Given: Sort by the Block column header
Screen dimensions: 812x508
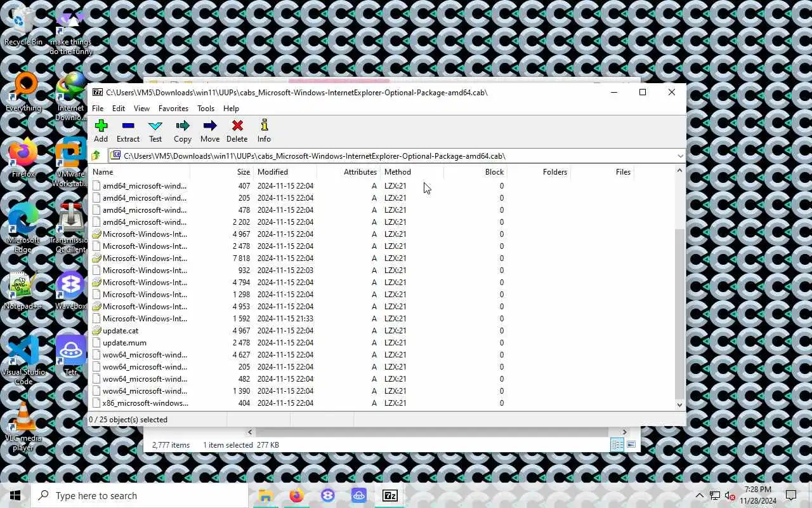Looking at the screenshot, I should [475, 172].
